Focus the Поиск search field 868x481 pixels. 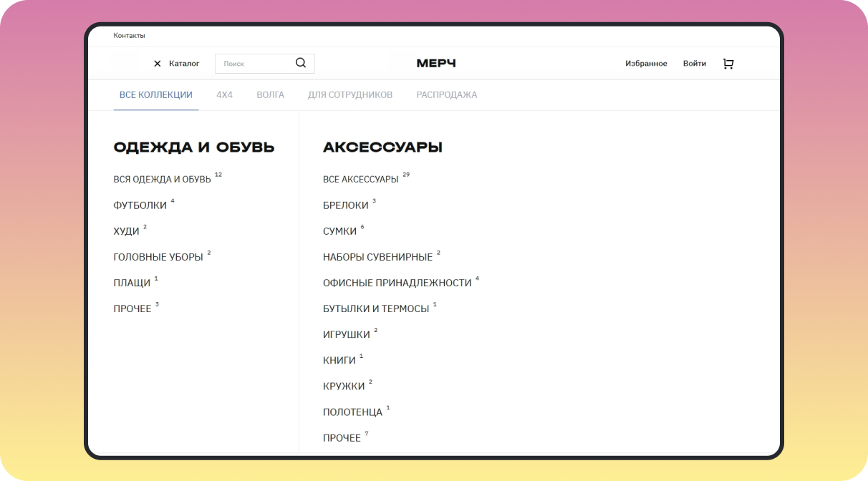[254, 64]
